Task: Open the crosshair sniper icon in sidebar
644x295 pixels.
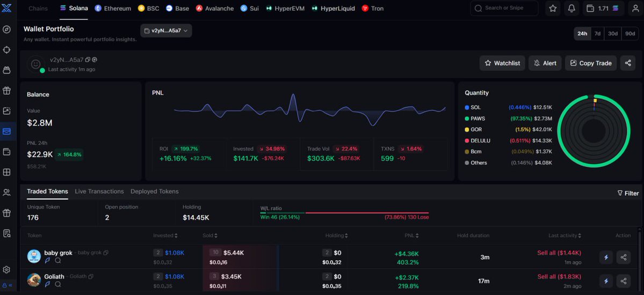Action: click(6, 50)
